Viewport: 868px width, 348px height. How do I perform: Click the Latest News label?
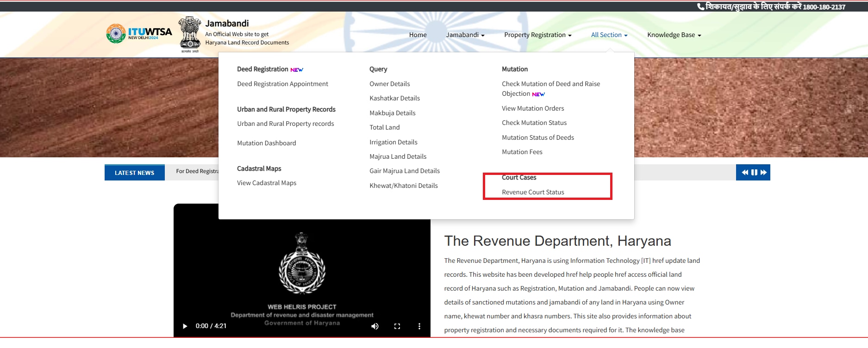(x=134, y=173)
